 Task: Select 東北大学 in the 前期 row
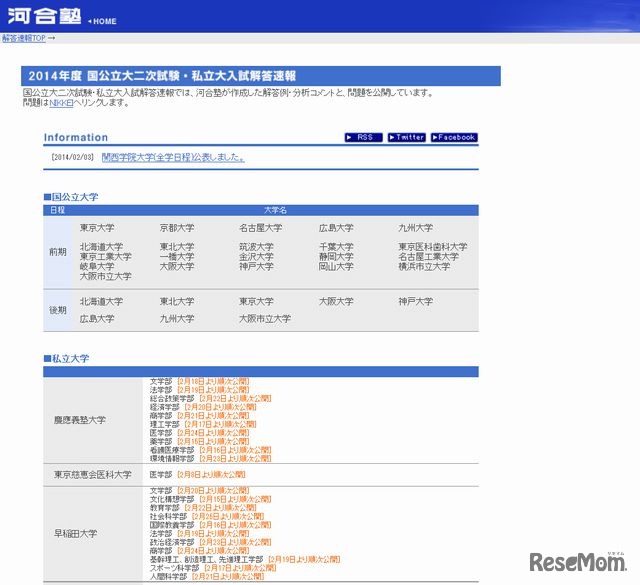point(177,247)
